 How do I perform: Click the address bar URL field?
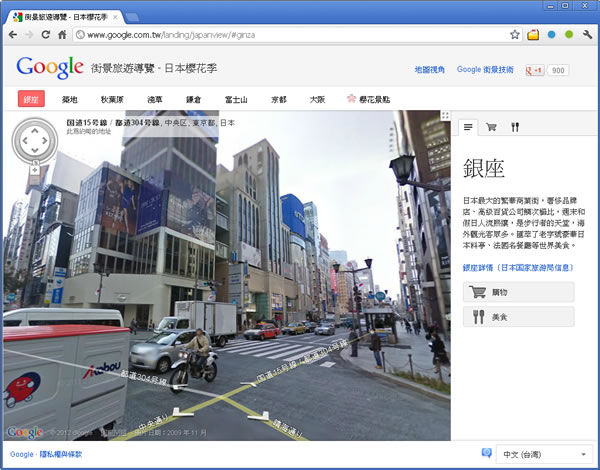click(291, 35)
